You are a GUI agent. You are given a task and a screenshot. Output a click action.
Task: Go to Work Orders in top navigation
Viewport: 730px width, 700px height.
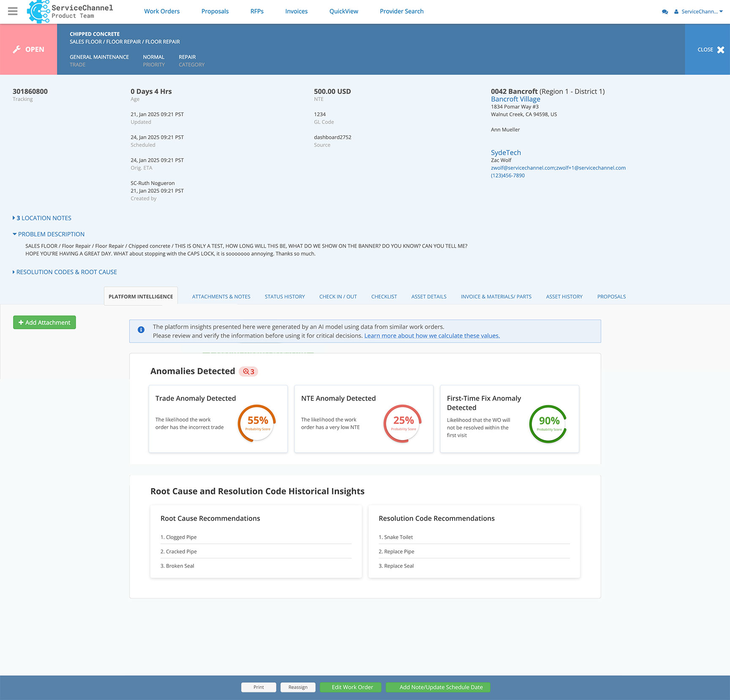click(162, 11)
